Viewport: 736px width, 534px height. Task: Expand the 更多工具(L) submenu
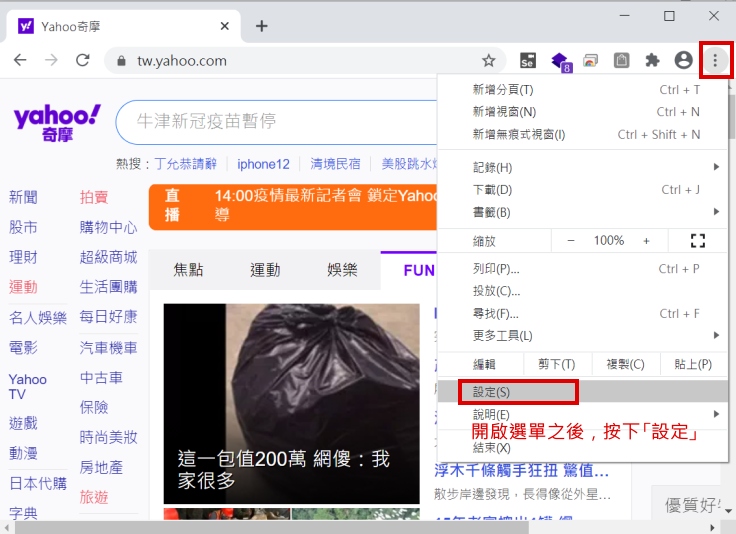[583, 336]
